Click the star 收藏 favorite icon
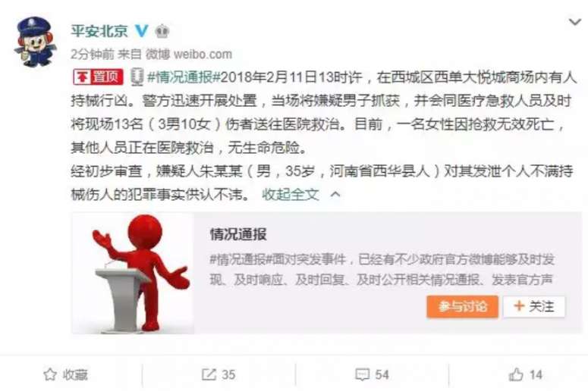 [x=50, y=374]
